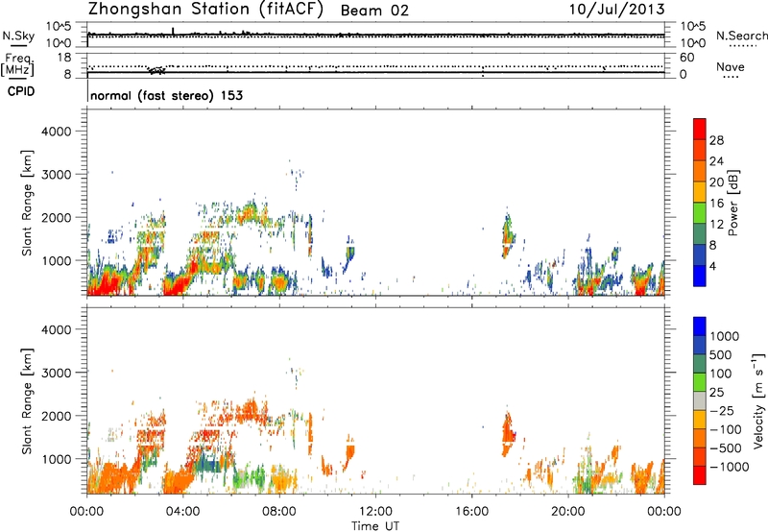Click the N.Sky noise spike near 03:30 UT
This screenshot has height=532, width=768.
[x=173, y=31]
